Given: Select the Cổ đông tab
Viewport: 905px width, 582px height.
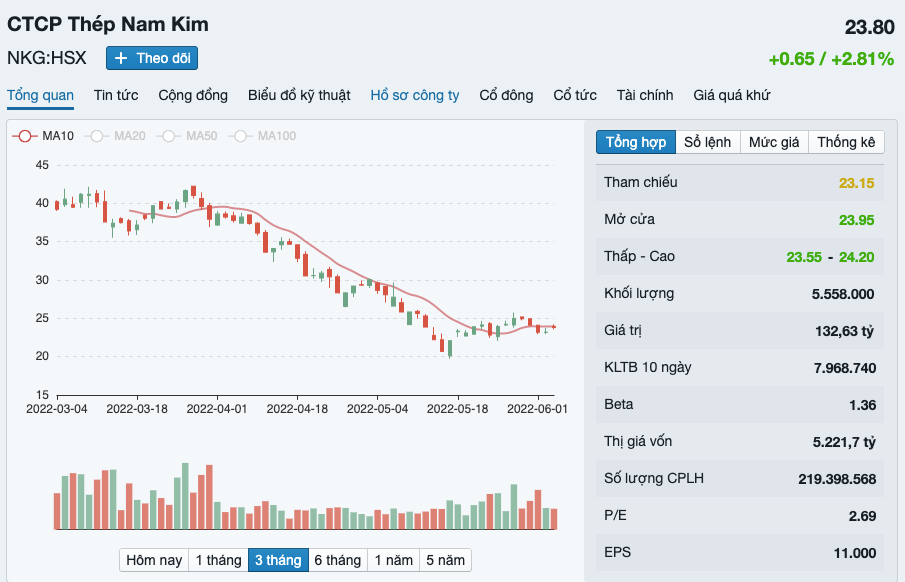Looking at the screenshot, I should click(506, 95).
